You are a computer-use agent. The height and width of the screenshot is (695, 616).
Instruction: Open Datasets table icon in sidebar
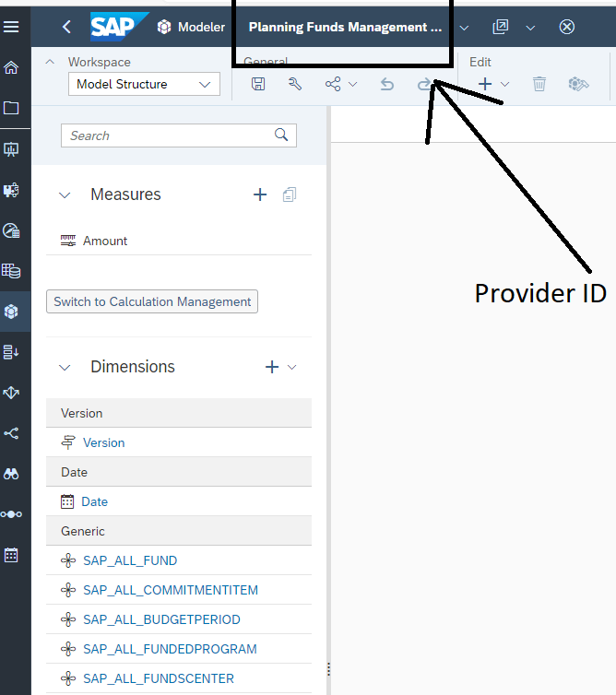tap(11, 271)
